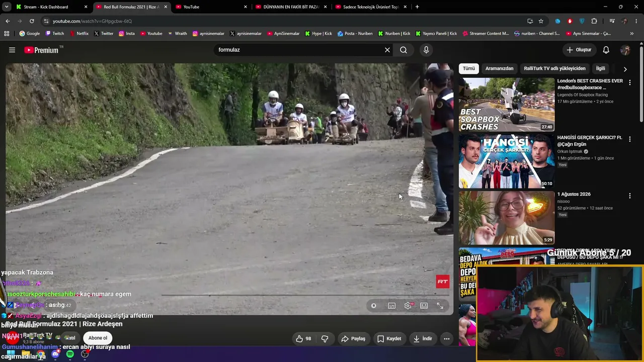The width and height of the screenshot is (644, 362).
Task: Go to YouTube Premium home logo
Action: point(43,50)
